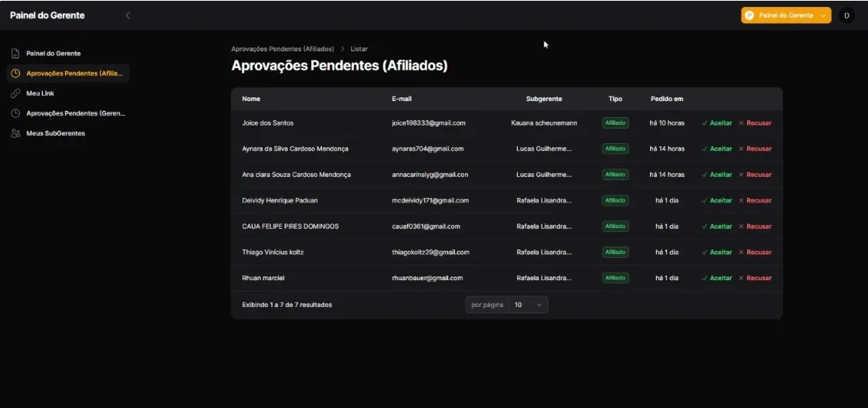868x408 pixels.
Task: Open the Painel do Gerente orange dropdown
Action: (786, 15)
